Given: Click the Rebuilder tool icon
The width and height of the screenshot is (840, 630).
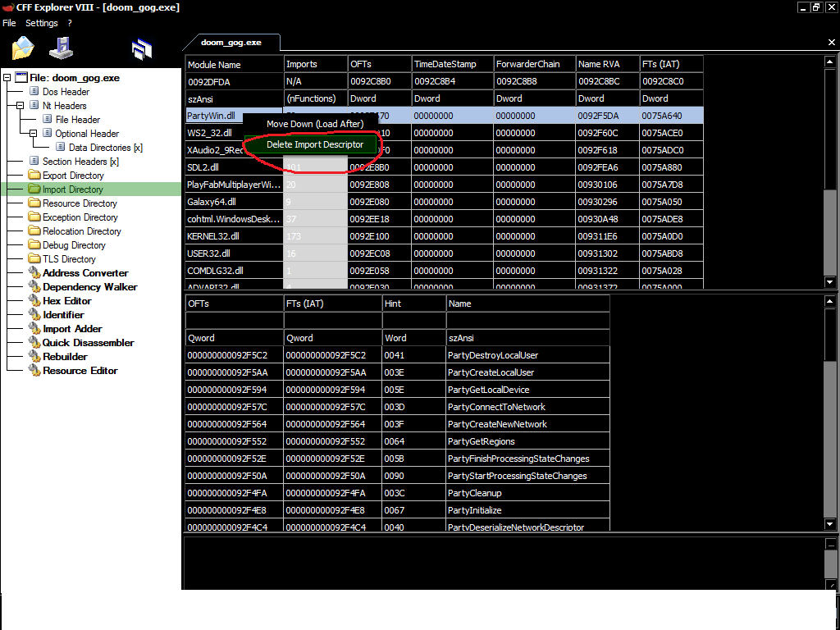Looking at the screenshot, I should click(34, 356).
